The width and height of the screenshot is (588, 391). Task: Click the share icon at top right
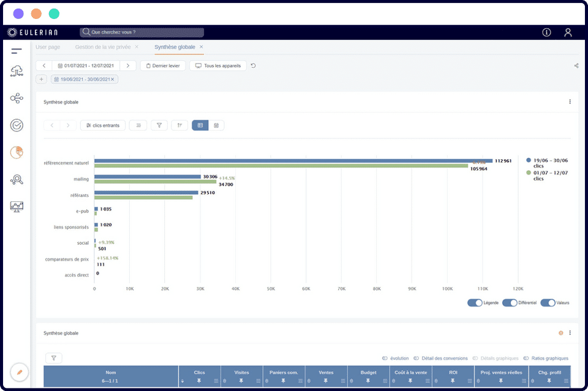coord(576,66)
